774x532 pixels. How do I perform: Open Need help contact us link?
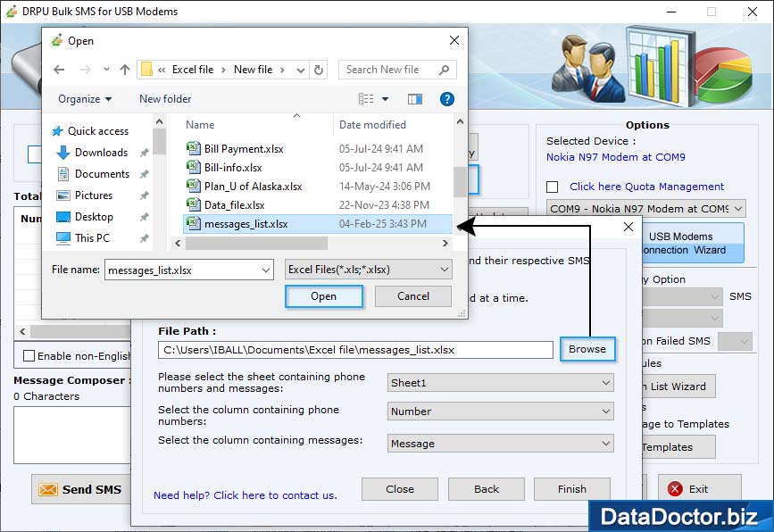click(x=246, y=495)
